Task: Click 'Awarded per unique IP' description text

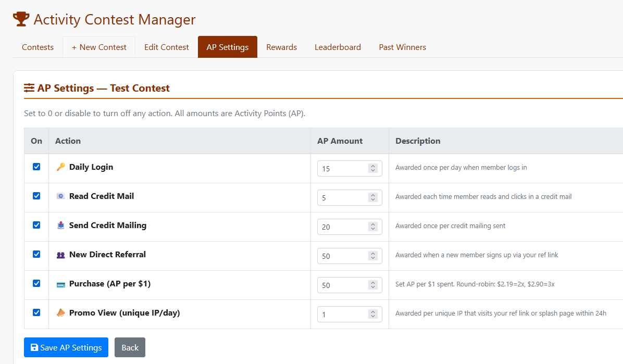Action: 501,313
